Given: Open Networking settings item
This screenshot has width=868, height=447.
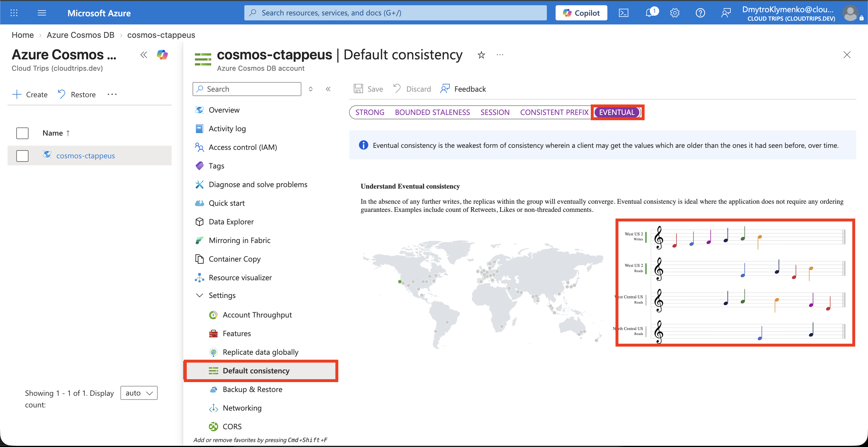Looking at the screenshot, I should click(x=242, y=408).
